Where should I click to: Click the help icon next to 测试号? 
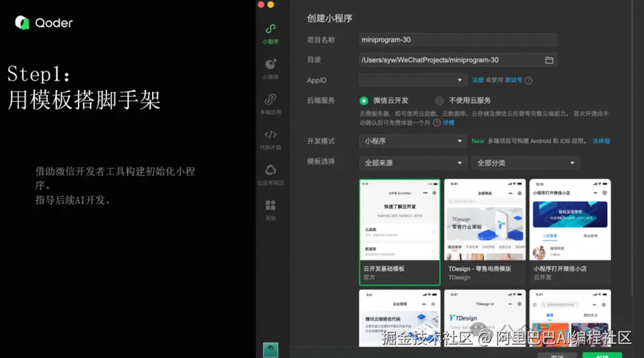tap(528, 81)
